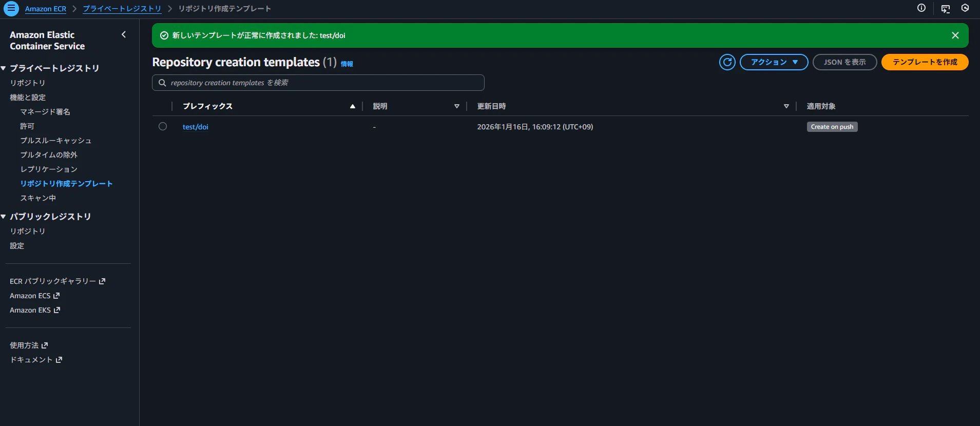Refresh the templates list
The width and height of the screenshot is (980, 426).
pos(727,62)
